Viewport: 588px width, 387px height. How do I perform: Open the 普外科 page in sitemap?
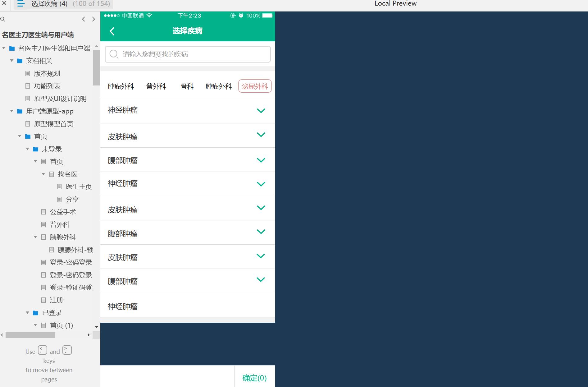(x=60, y=225)
